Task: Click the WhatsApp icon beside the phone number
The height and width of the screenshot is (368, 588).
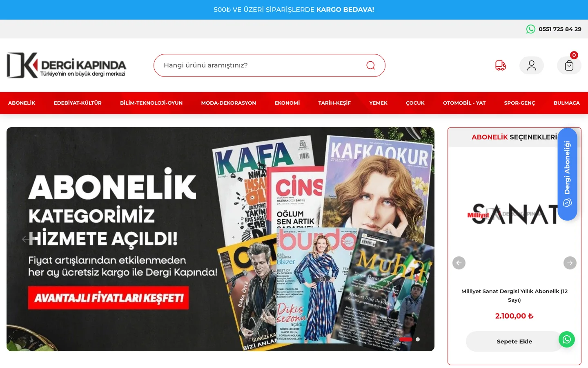Action: 530,29
